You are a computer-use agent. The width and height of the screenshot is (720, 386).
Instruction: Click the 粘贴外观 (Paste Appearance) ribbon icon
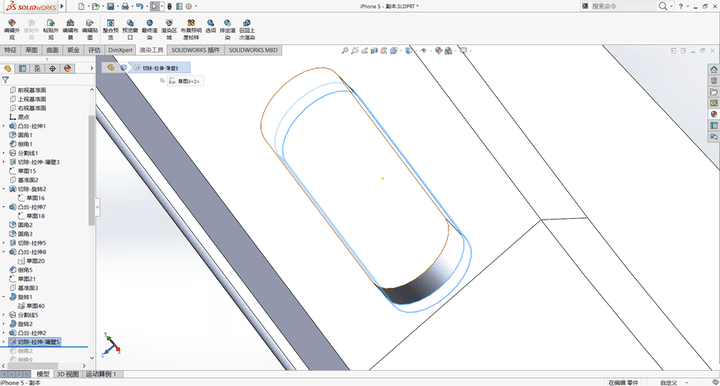click(51, 29)
